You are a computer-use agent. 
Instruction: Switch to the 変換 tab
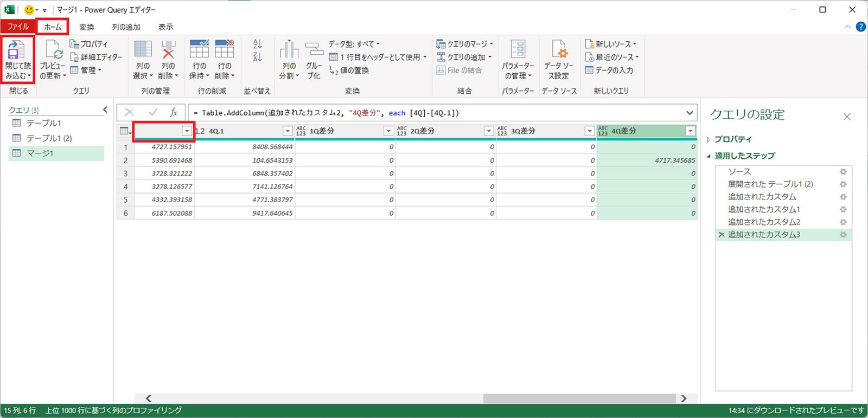[86, 27]
